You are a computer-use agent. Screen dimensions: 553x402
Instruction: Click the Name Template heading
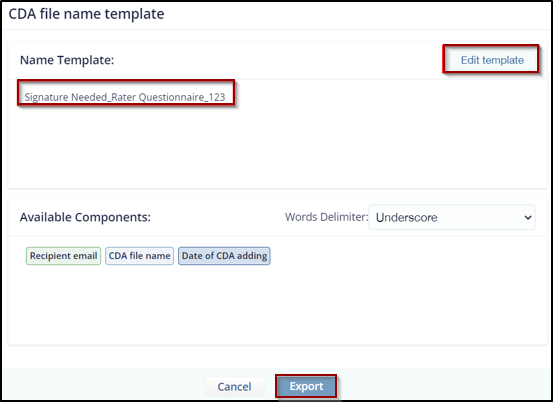pyautogui.click(x=67, y=60)
